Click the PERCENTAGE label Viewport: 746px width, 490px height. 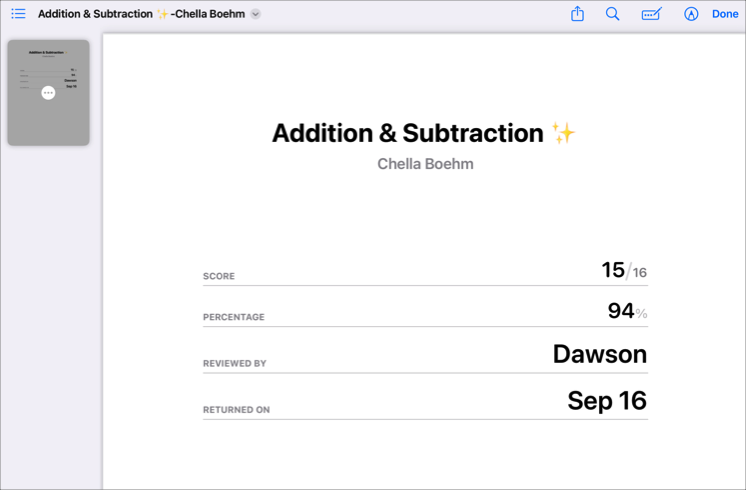click(x=234, y=317)
